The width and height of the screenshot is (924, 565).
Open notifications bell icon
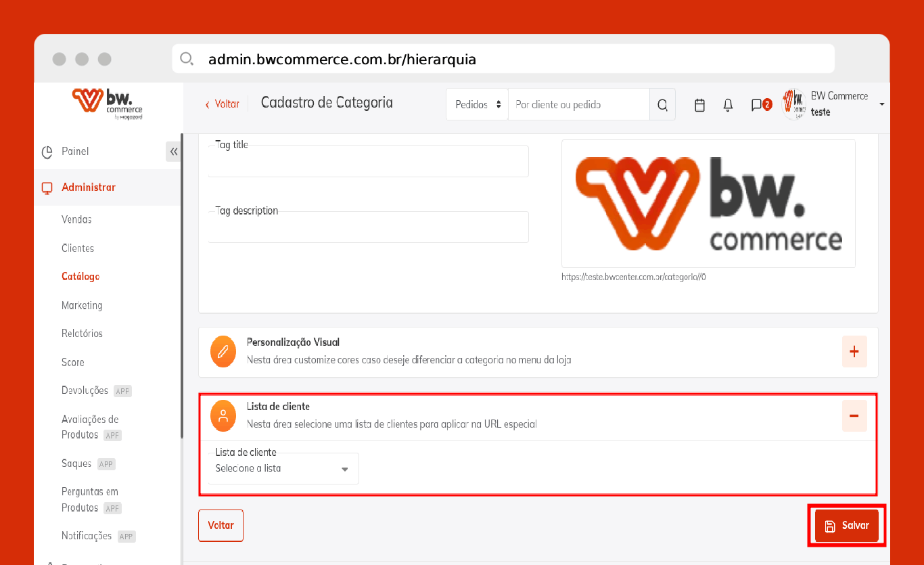728,105
